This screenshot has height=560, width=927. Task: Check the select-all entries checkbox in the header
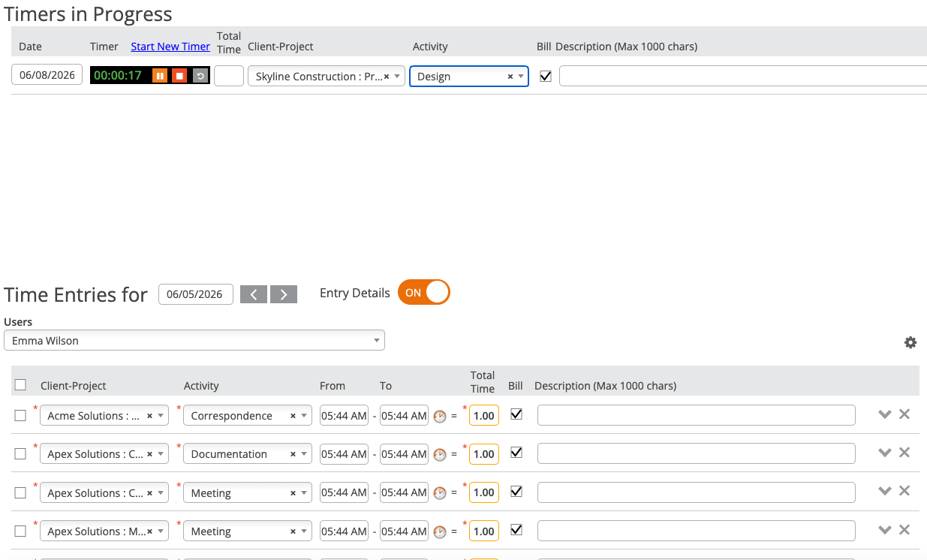(20, 385)
